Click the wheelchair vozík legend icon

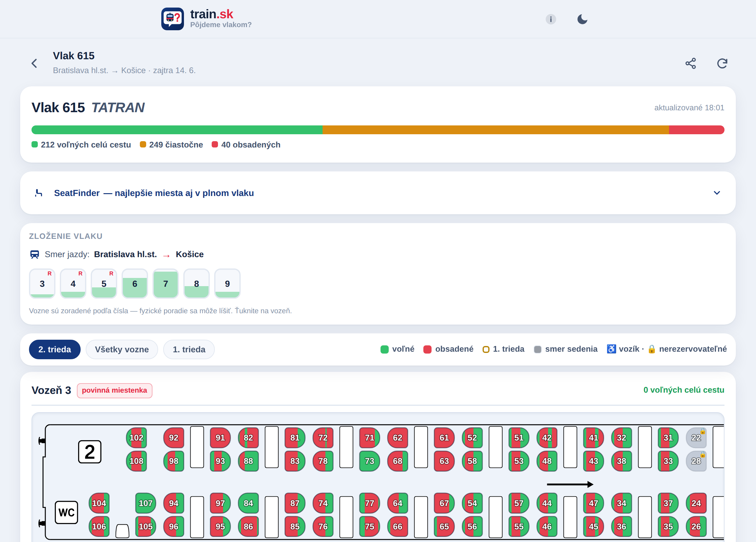[611, 349]
